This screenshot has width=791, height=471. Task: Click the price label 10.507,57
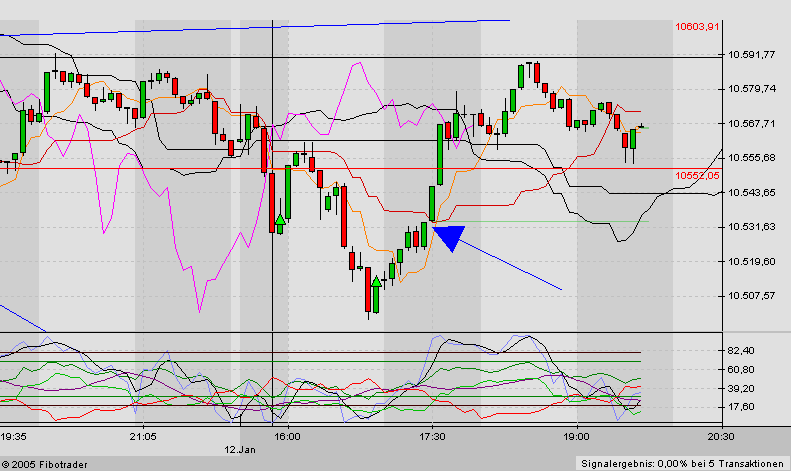[752, 296]
